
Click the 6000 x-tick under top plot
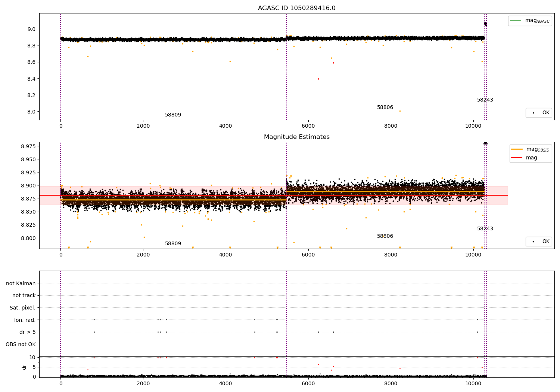coord(308,126)
